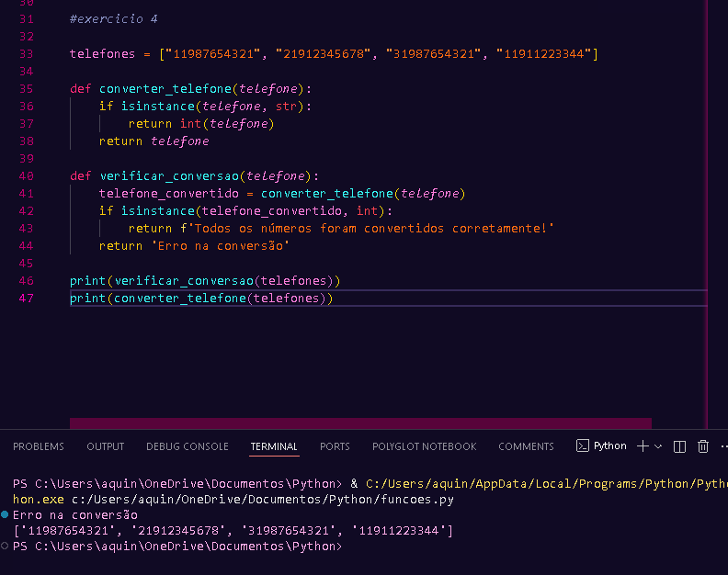728x575 pixels.
Task: Click line number 47 in the gutter
Action: pos(27,298)
